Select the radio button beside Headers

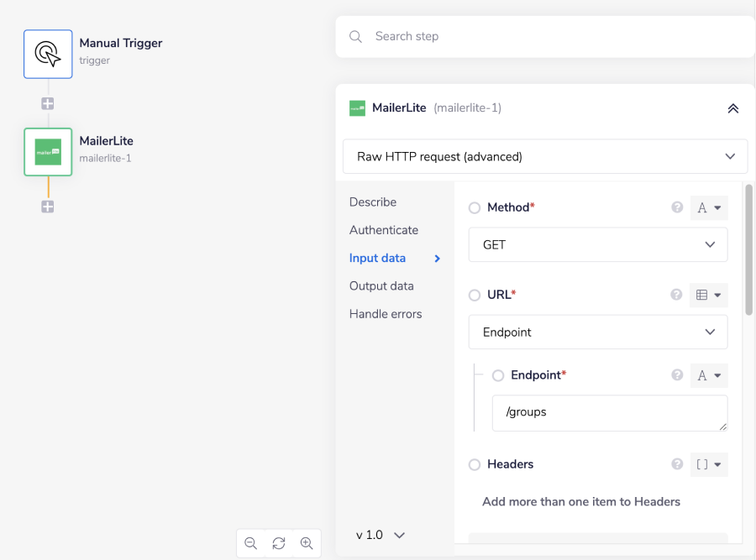[475, 464]
